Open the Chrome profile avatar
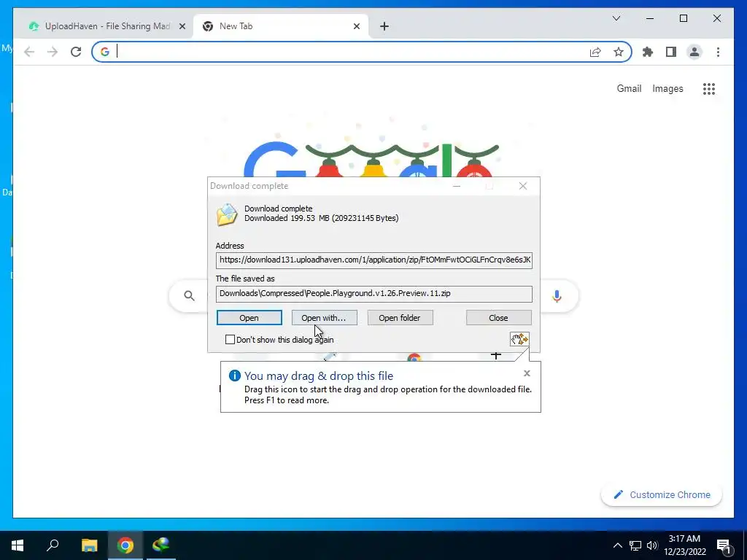Image resolution: width=747 pixels, height=560 pixels. 694,52
